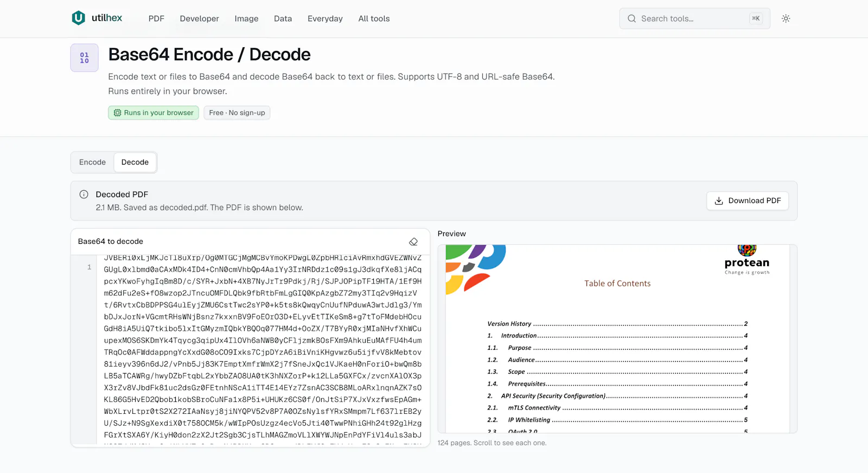
Task: Click the utilhex brand name
Action: tap(107, 18)
